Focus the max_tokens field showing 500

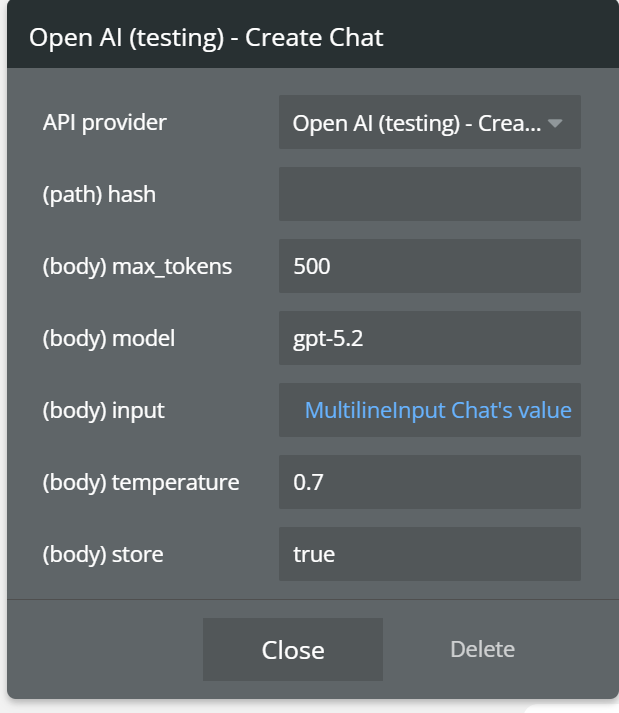(x=429, y=266)
